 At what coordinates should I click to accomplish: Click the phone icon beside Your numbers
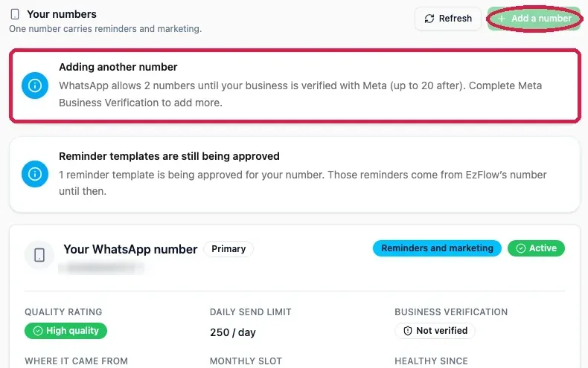(15, 14)
